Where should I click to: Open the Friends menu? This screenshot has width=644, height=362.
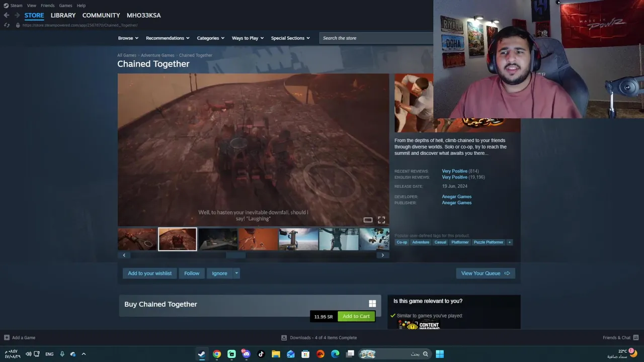click(48, 6)
